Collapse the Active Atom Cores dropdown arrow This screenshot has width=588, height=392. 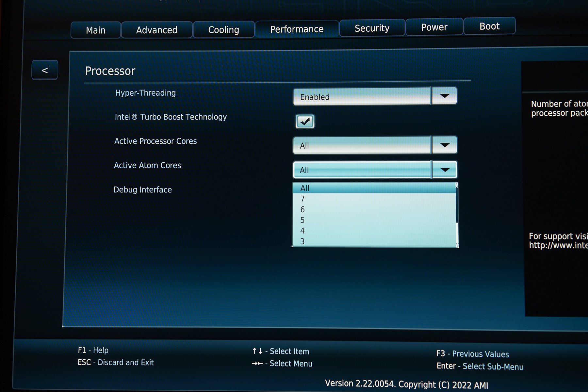point(445,170)
